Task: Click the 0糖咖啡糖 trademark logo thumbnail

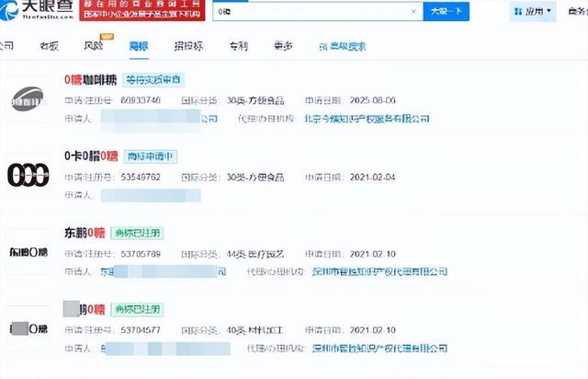Action: point(28,99)
